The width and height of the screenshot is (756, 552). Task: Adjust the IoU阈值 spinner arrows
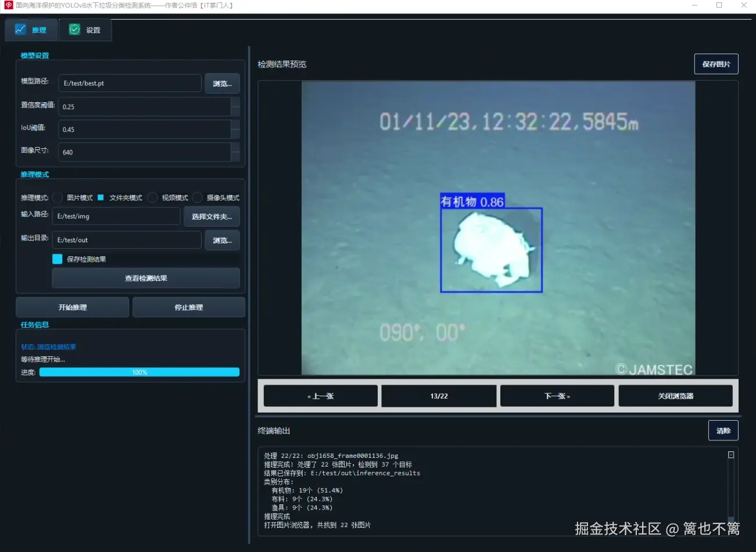235,129
